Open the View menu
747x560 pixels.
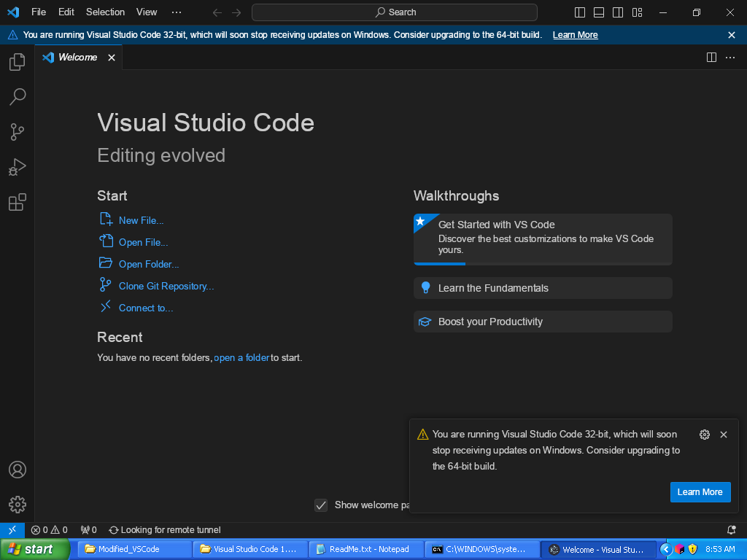coord(146,12)
